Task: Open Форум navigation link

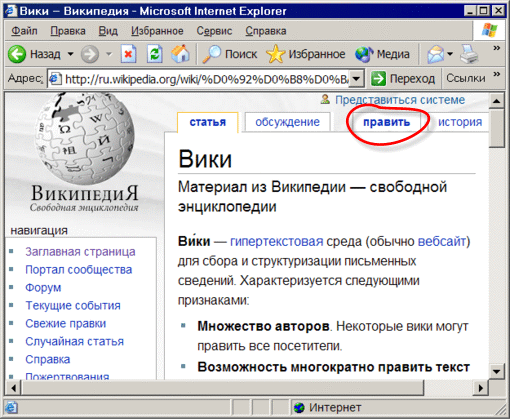Action: 43,287
